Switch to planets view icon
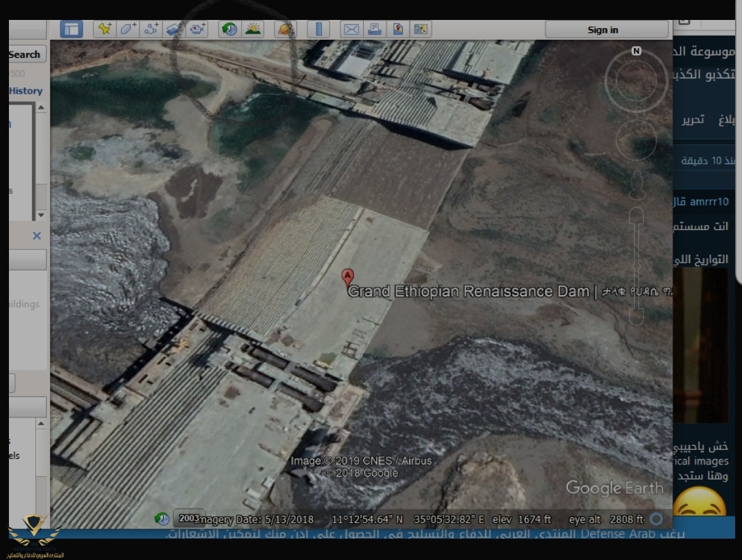Screen dimensions: 742x560 pyautogui.click(x=284, y=29)
